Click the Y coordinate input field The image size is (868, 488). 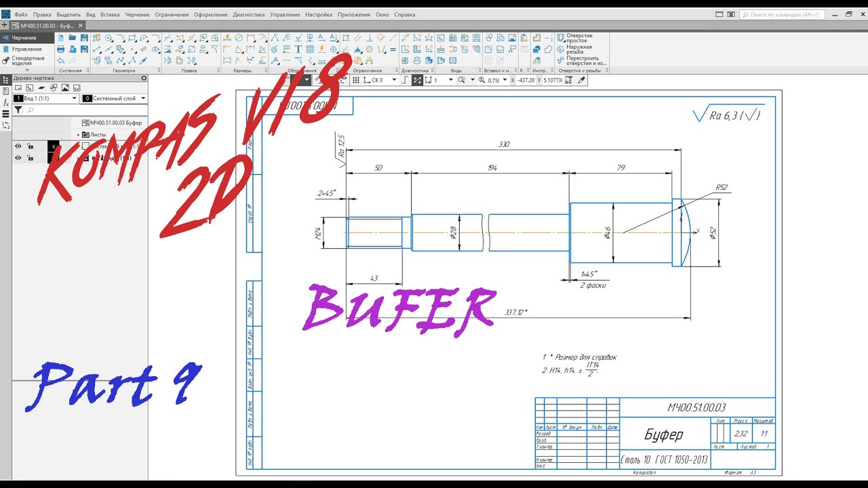(553, 80)
